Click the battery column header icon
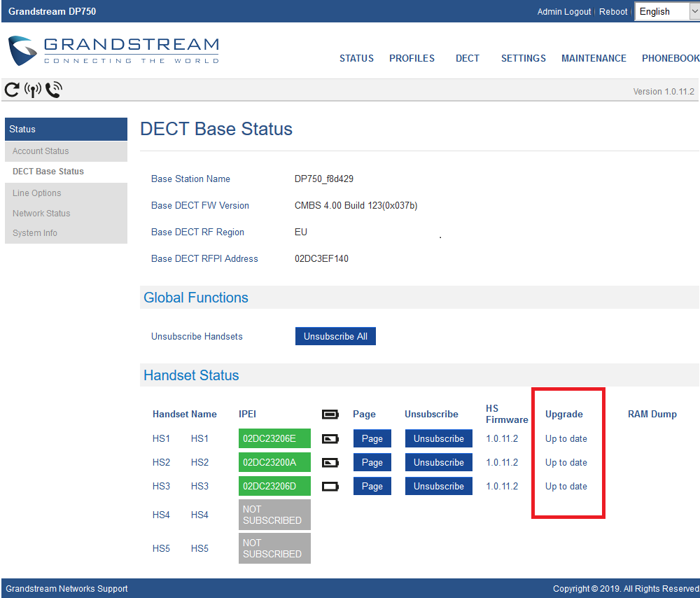Screen dimensions: 700x598 coord(330,415)
